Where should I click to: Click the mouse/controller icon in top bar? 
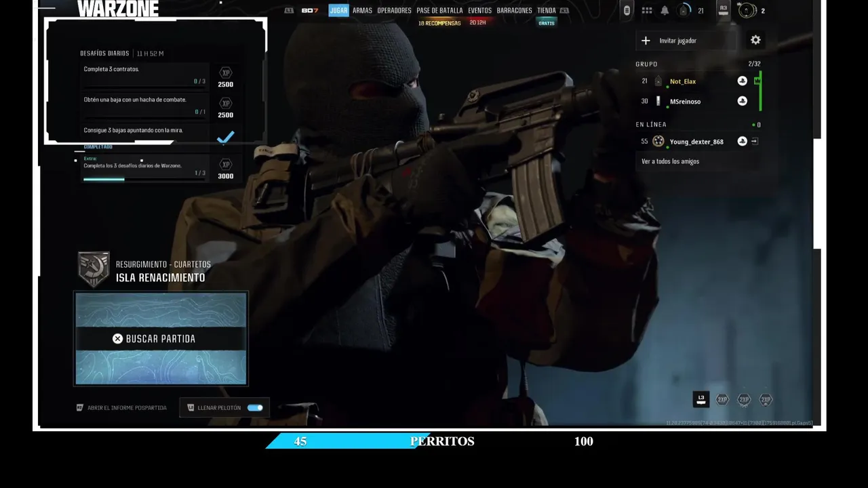(627, 10)
